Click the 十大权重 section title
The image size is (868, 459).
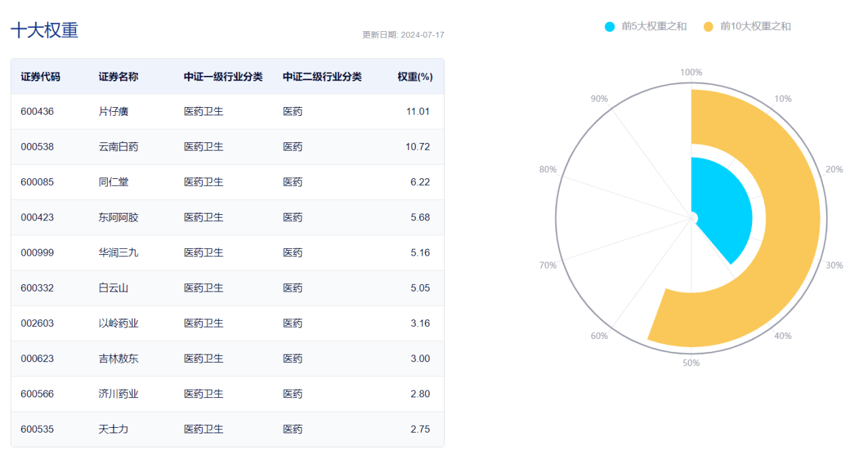pos(45,30)
